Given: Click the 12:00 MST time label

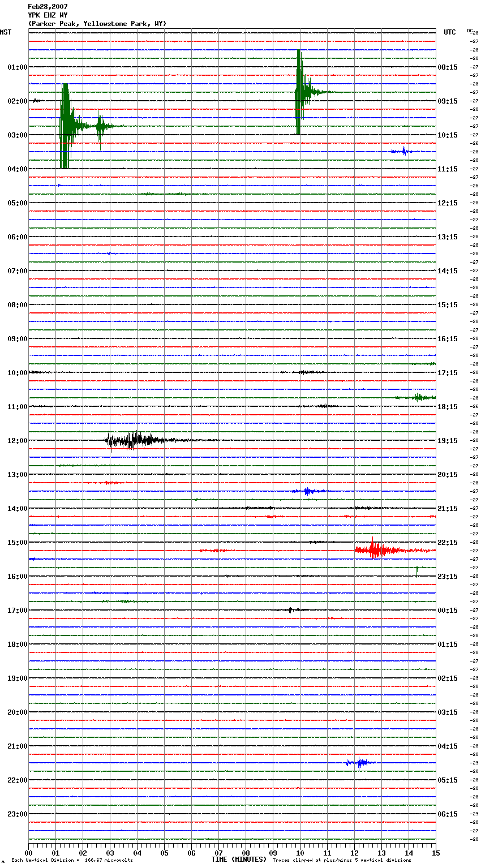Looking at the screenshot, I should pyautogui.click(x=18, y=441).
